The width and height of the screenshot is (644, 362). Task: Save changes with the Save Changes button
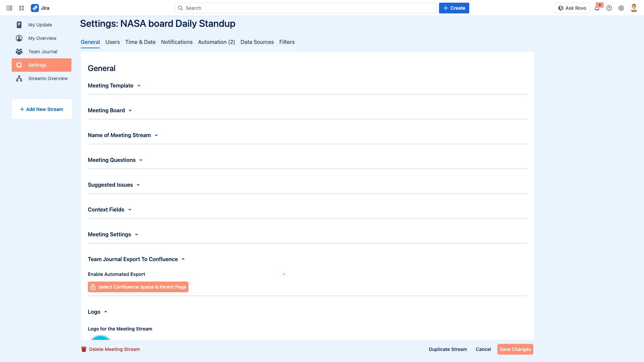[515, 349]
